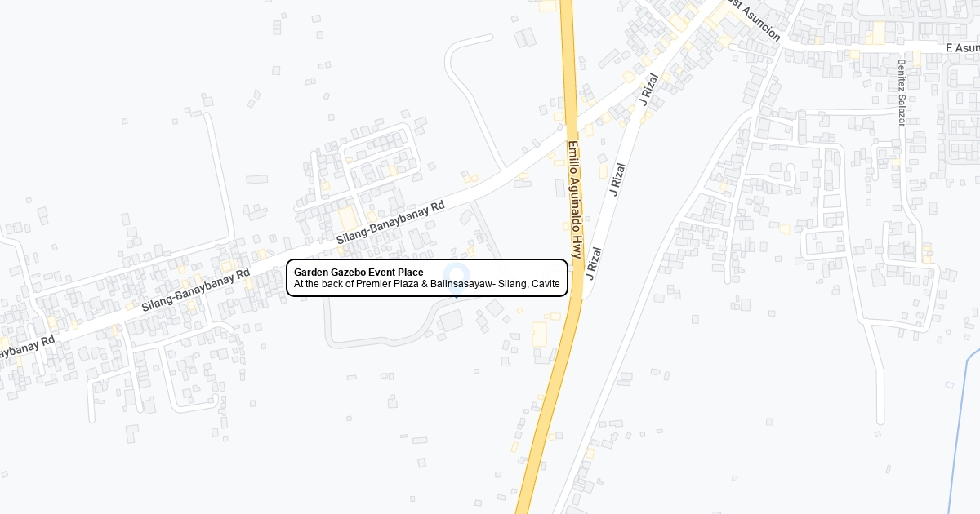Click the Silang-Banaybanay Rd label near the highway
The height and width of the screenshot is (514, 980).
tap(390, 223)
